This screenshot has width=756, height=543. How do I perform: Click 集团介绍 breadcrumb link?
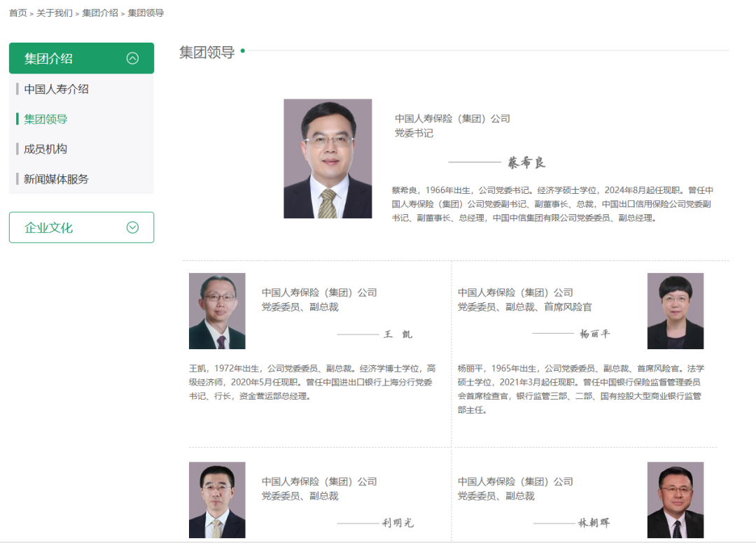click(100, 13)
